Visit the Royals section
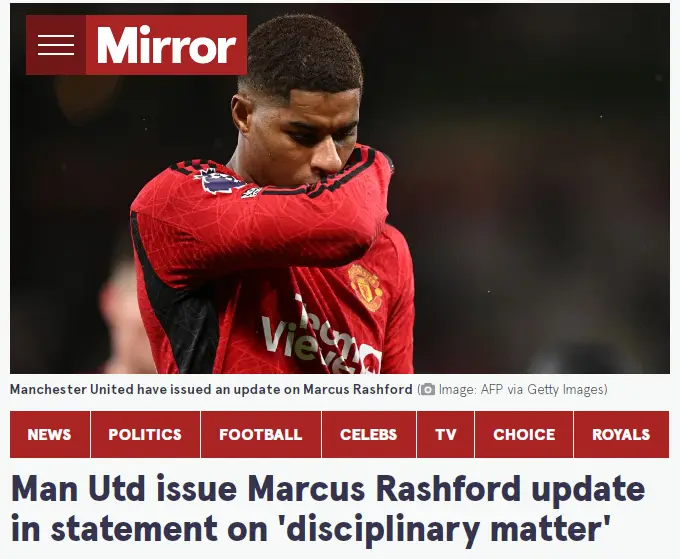Viewport: 680px width, 559px height. pos(621,434)
